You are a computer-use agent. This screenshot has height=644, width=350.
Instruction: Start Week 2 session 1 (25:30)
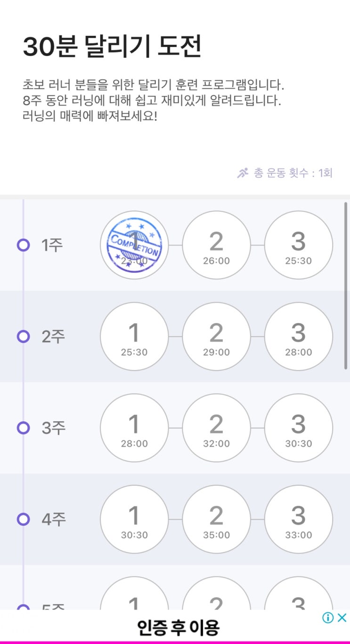134,337
